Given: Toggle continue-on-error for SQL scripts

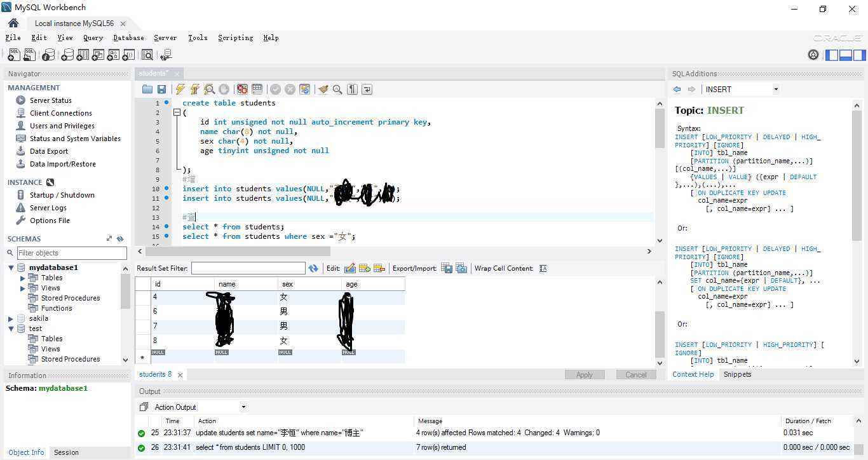Looking at the screenshot, I should (242, 90).
